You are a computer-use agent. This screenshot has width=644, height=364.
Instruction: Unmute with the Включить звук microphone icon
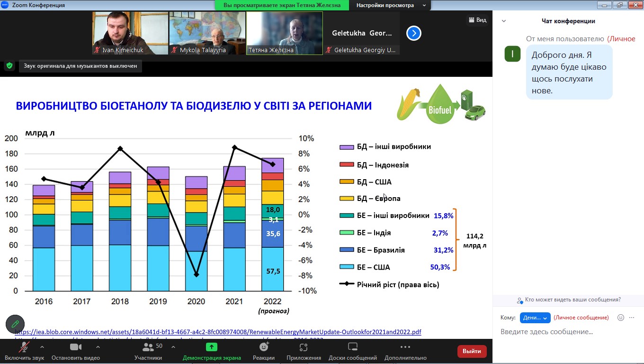tap(24, 347)
